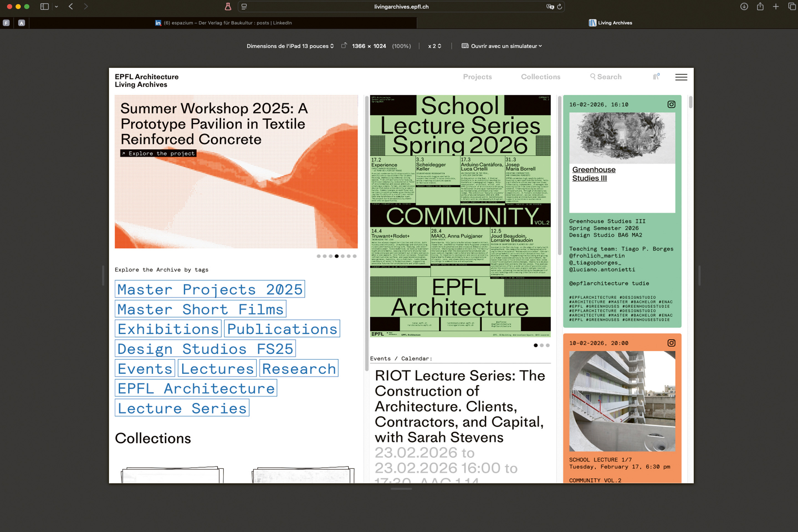Open the Projects navigation item

point(477,77)
